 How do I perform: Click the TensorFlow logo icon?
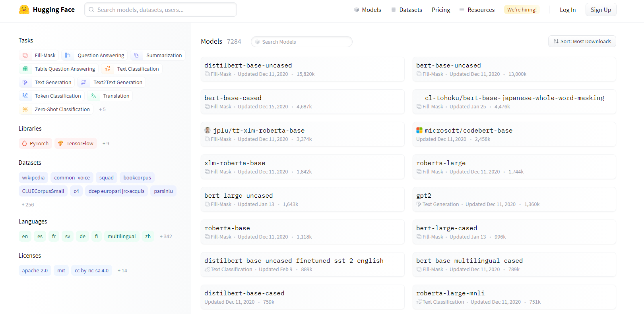tap(60, 143)
